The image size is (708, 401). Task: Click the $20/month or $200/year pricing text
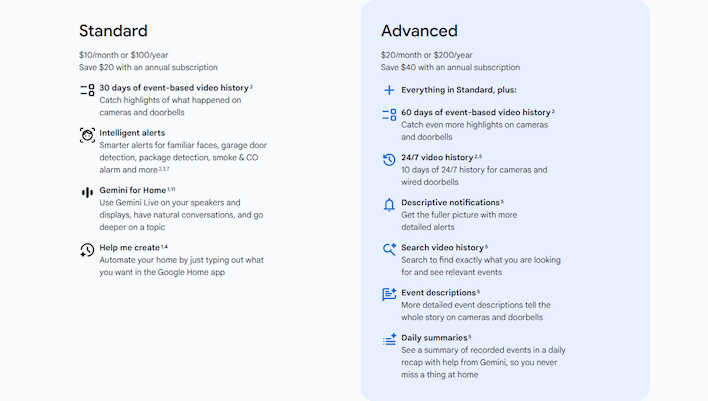426,55
